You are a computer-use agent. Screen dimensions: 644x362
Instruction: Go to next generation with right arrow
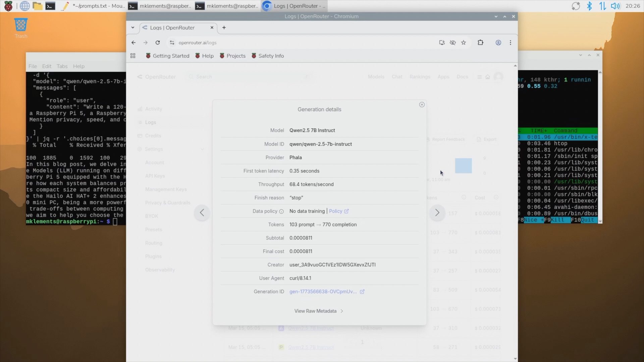click(437, 213)
